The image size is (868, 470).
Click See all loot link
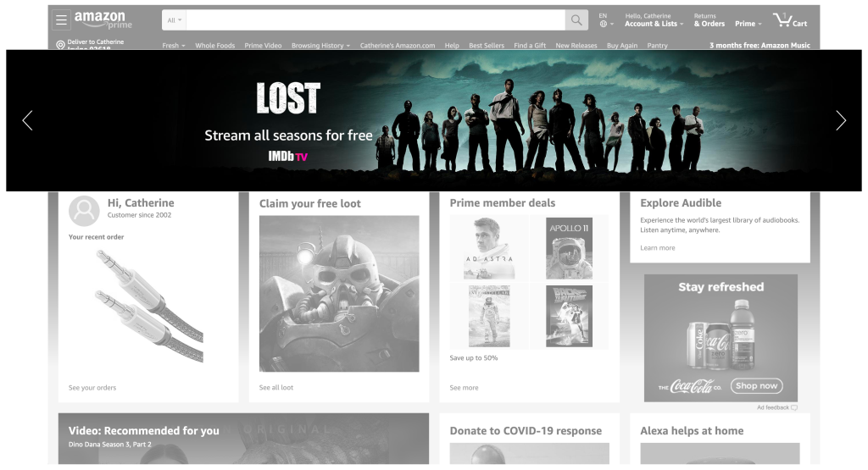tap(276, 388)
